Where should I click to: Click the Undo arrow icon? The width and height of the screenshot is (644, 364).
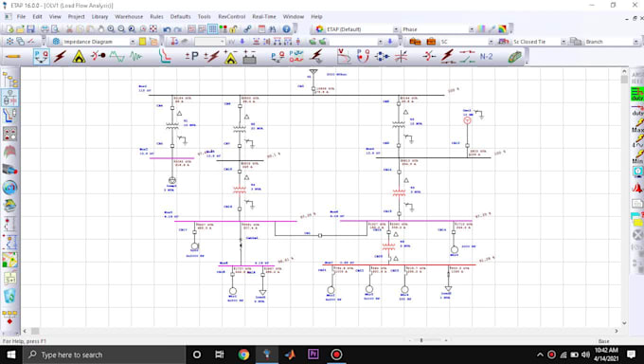point(167,29)
